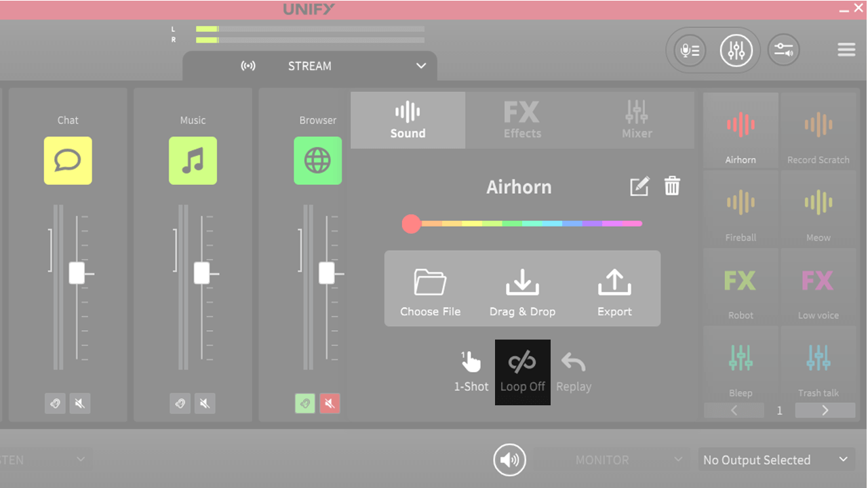Image resolution: width=868 pixels, height=488 pixels.
Task: Open the Robot FX effect
Action: (x=741, y=287)
